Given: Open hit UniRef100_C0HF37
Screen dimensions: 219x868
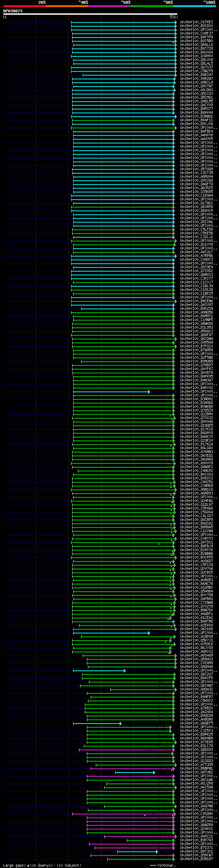Looking at the screenshot, I should pos(196,34).
